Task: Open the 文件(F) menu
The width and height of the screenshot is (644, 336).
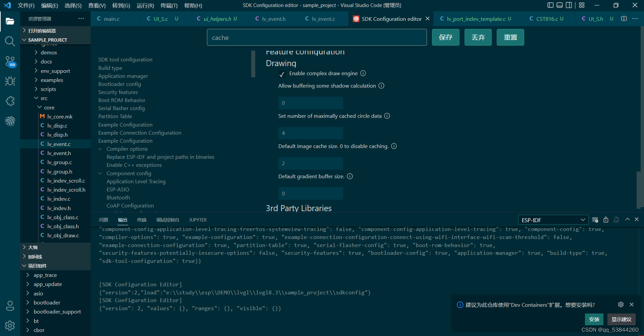Action: coord(26,5)
